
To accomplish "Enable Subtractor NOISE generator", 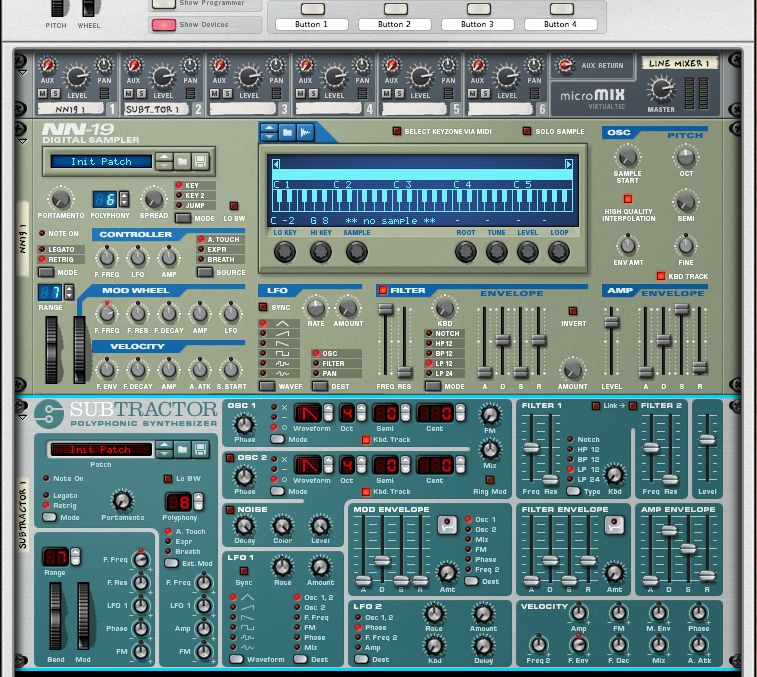I will click(x=230, y=509).
